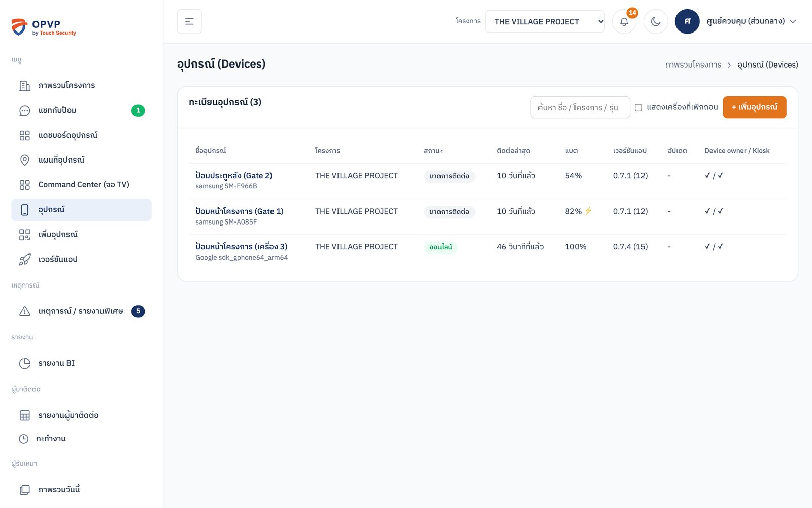The image size is (812, 508).
Task: Click the Command Center grid icon
Action: pos(24,185)
